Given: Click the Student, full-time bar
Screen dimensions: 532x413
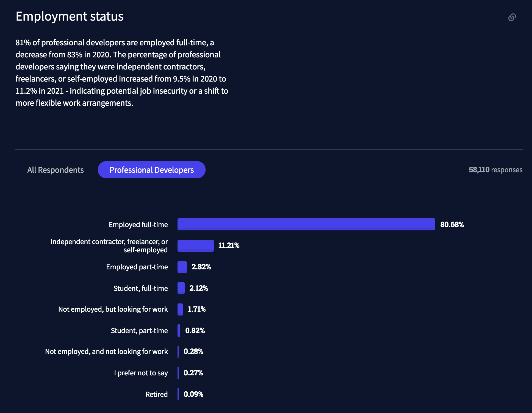Looking at the screenshot, I should [x=181, y=288].
